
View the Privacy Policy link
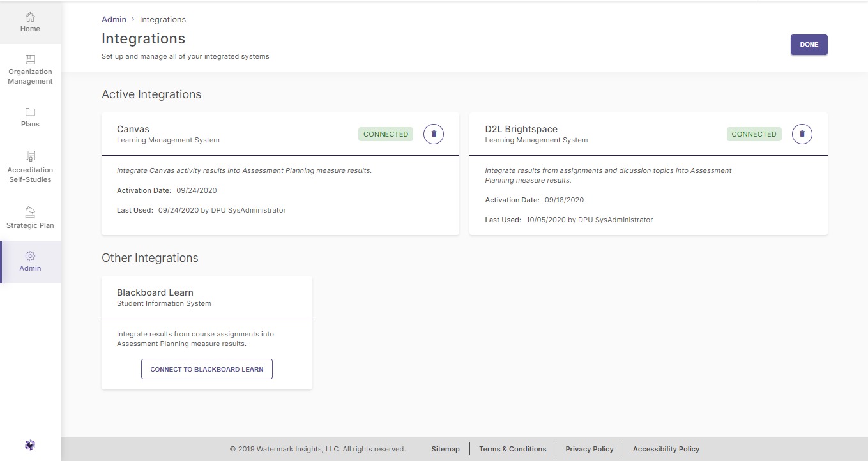point(589,449)
